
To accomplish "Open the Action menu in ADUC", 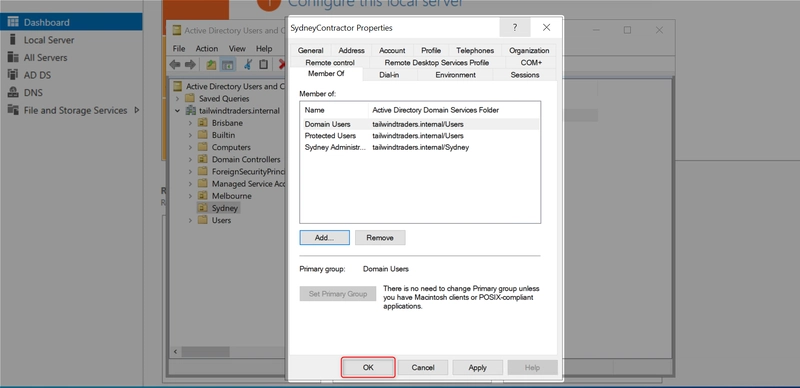I will point(207,49).
